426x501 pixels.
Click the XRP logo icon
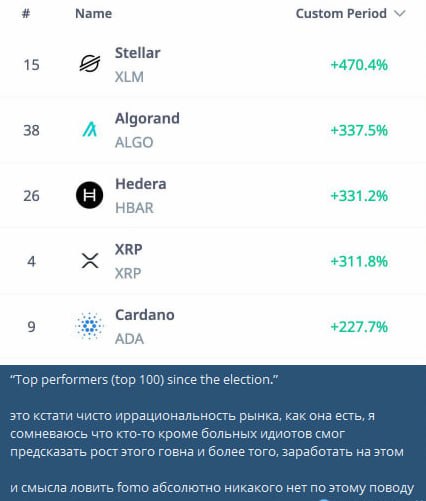pyautogui.click(x=90, y=260)
